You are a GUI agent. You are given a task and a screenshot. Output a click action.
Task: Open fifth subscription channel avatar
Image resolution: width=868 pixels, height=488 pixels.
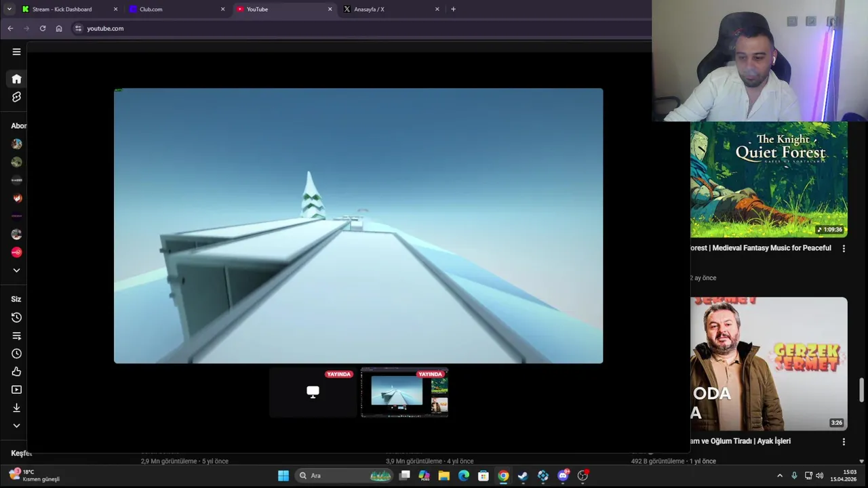tap(16, 216)
